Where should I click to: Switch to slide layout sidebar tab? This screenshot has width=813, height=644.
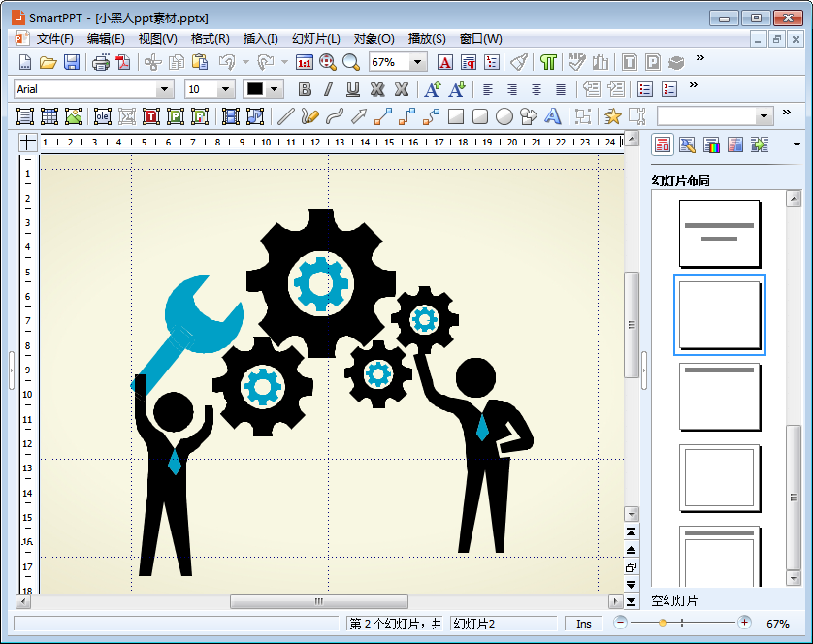pos(663,145)
